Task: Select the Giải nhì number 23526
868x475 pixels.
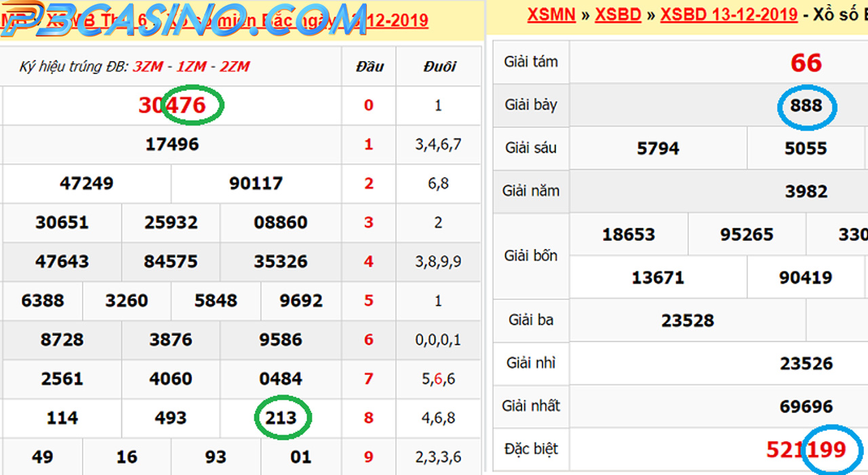Action: [x=806, y=364]
